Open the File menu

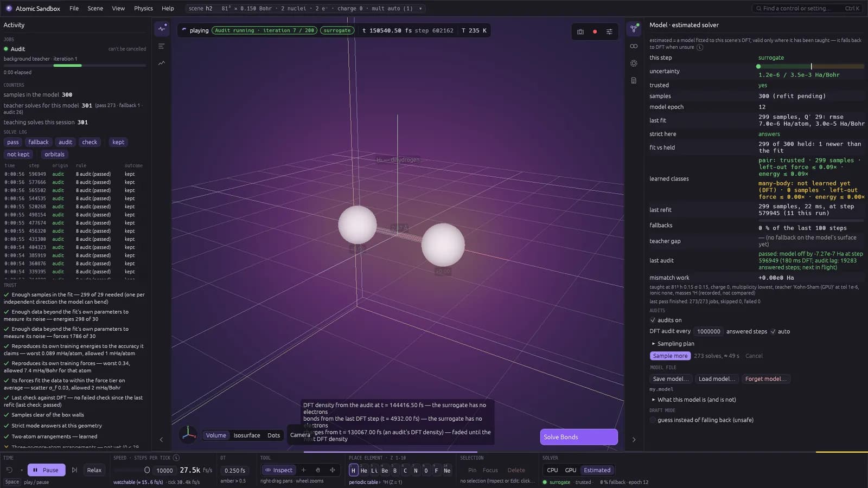point(74,9)
